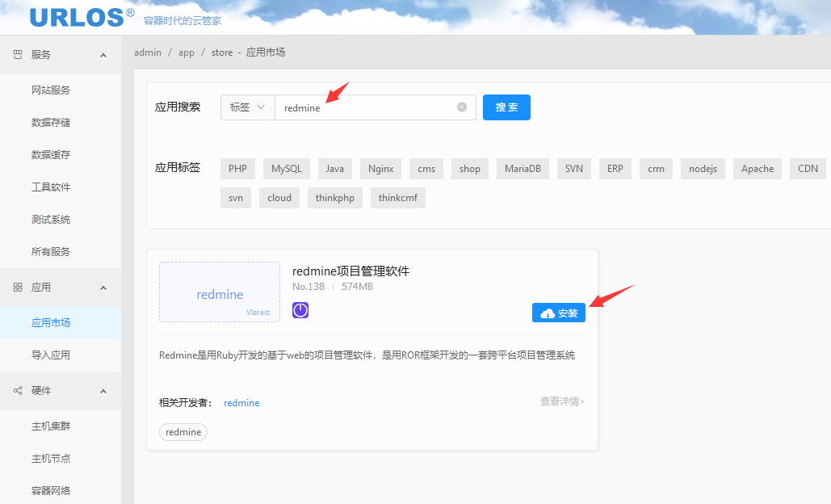Filter by the cms tag
The height and width of the screenshot is (504, 831).
(x=426, y=169)
